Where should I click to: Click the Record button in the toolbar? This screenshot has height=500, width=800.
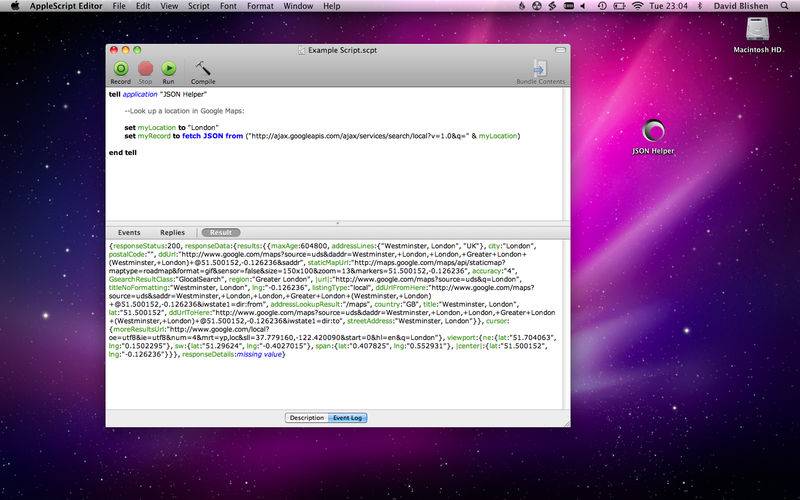pos(121,72)
